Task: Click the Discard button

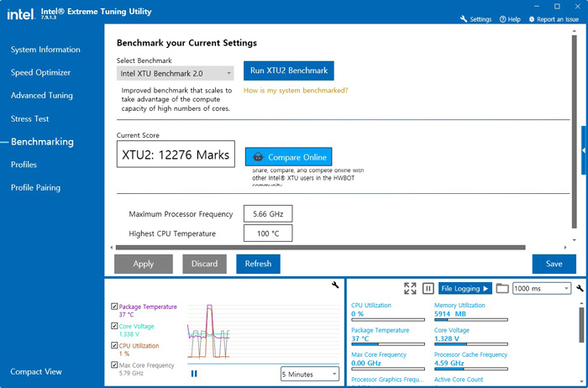Action: [204, 264]
